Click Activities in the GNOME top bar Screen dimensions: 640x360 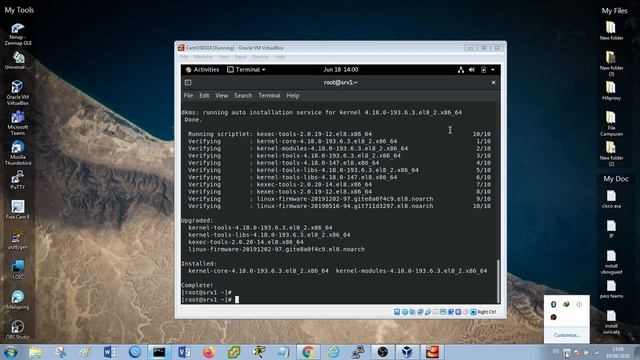pyautogui.click(x=202, y=70)
